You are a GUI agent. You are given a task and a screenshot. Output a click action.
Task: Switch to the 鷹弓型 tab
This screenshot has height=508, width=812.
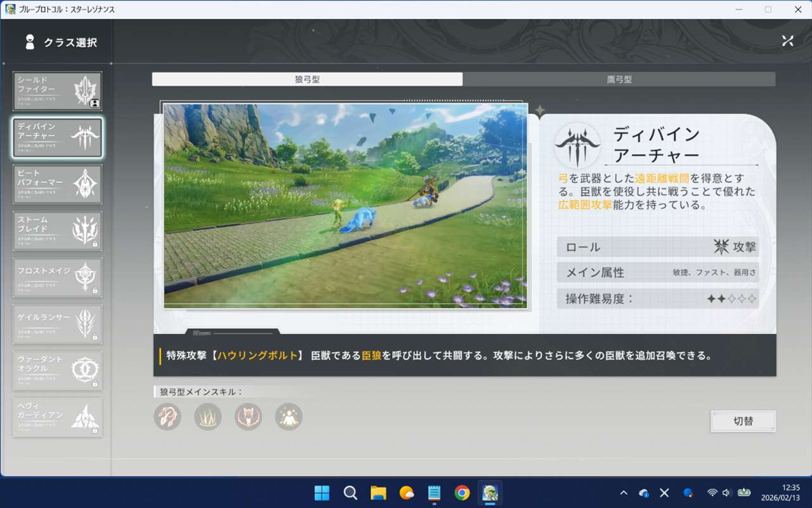tap(619, 79)
